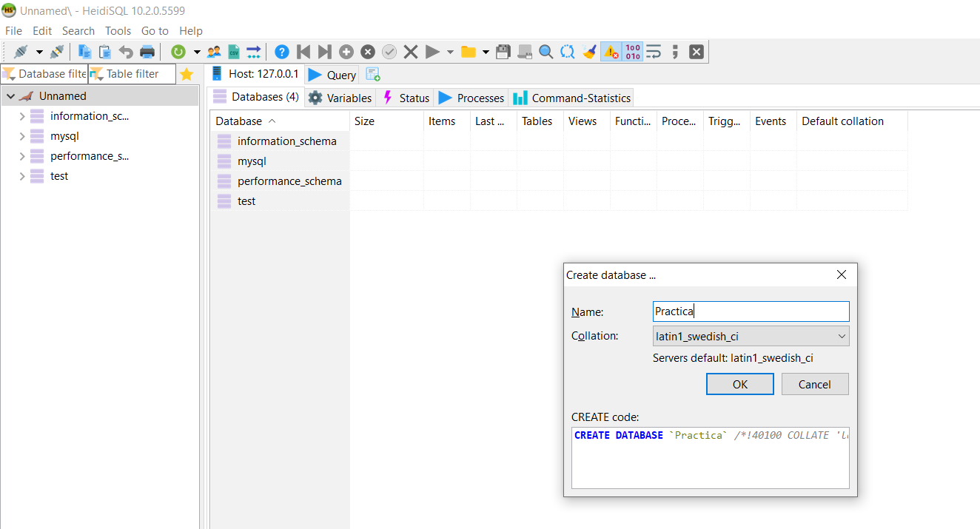Open the Edit menu
The height and width of the screenshot is (529, 980).
[42, 31]
